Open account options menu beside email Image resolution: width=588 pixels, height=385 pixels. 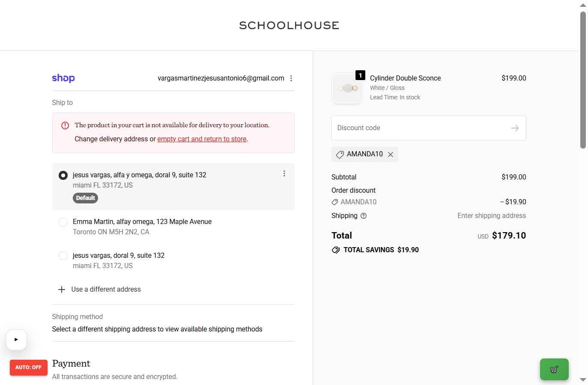291,78
